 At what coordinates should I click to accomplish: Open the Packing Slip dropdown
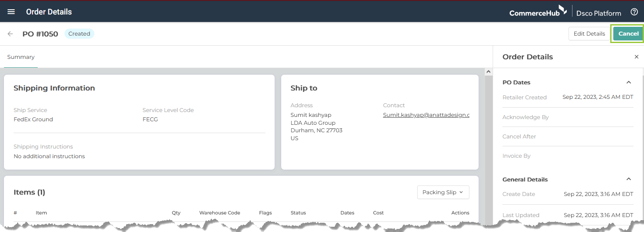tap(443, 192)
